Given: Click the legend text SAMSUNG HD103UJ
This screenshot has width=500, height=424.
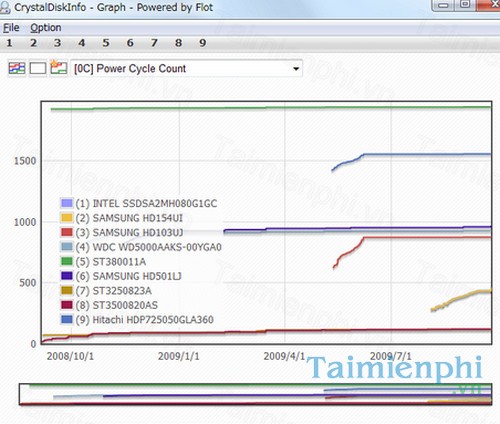Looking at the screenshot, I should pyautogui.click(x=138, y=233).
